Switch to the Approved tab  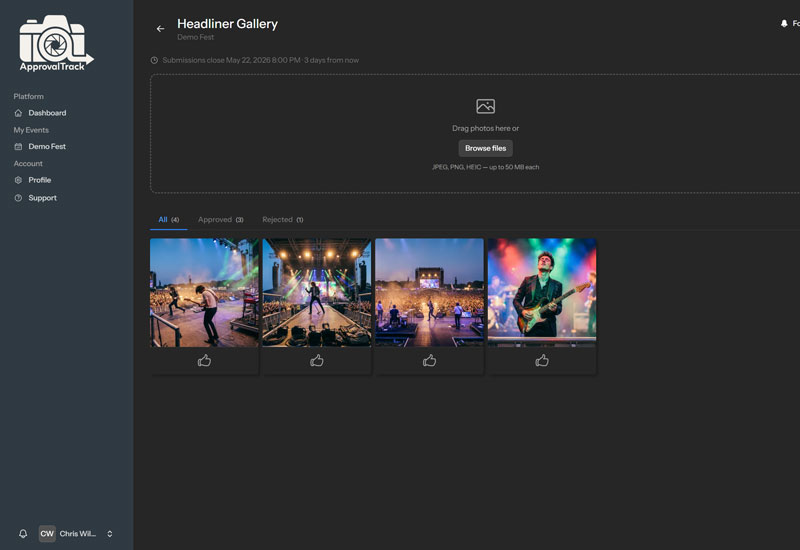coord(220,219)
